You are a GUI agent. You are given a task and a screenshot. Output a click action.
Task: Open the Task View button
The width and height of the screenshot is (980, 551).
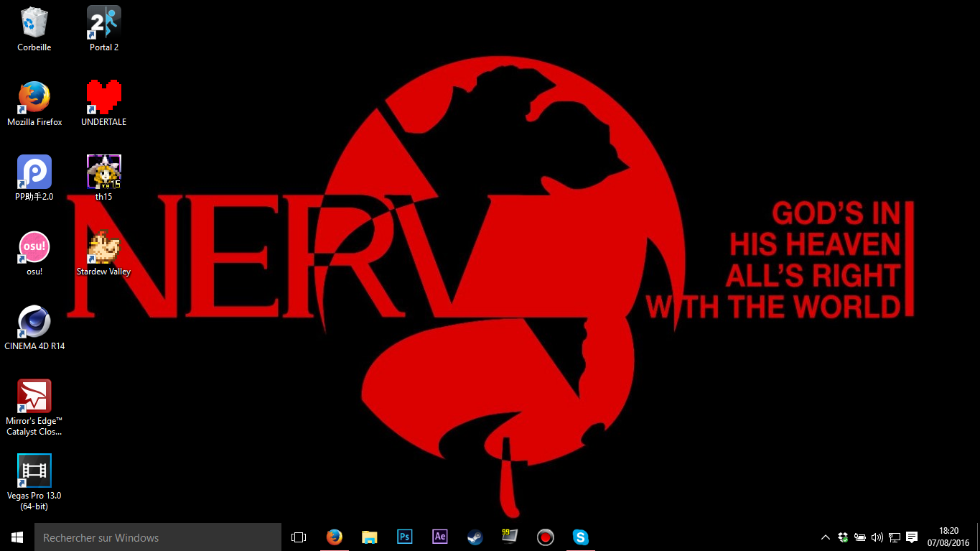[299, 537]
